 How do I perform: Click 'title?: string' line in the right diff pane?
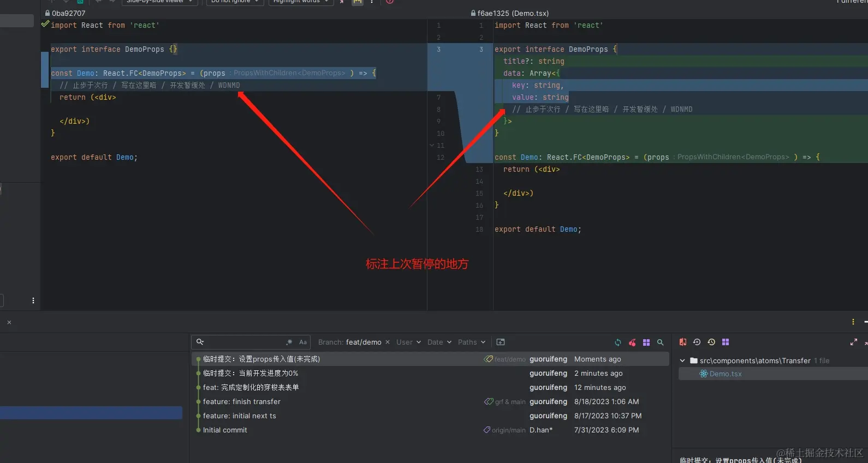point(534,61)
